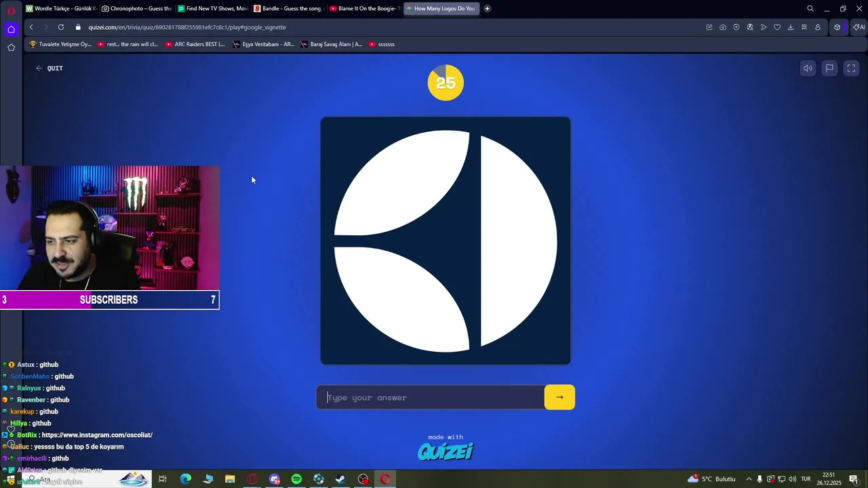Screen dimensions: 868x488
Task: Open File Explorer from taskbar
Action: tap(230, 479)
